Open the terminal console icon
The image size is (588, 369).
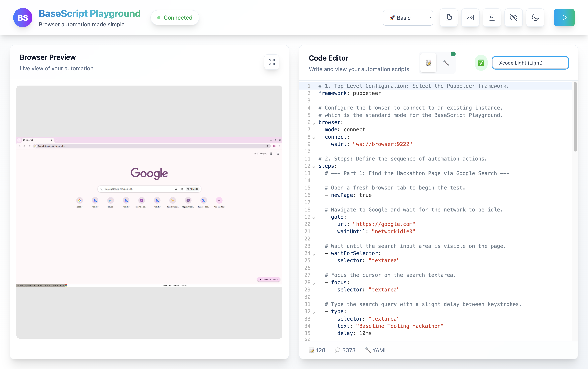[x=492, y=18]
